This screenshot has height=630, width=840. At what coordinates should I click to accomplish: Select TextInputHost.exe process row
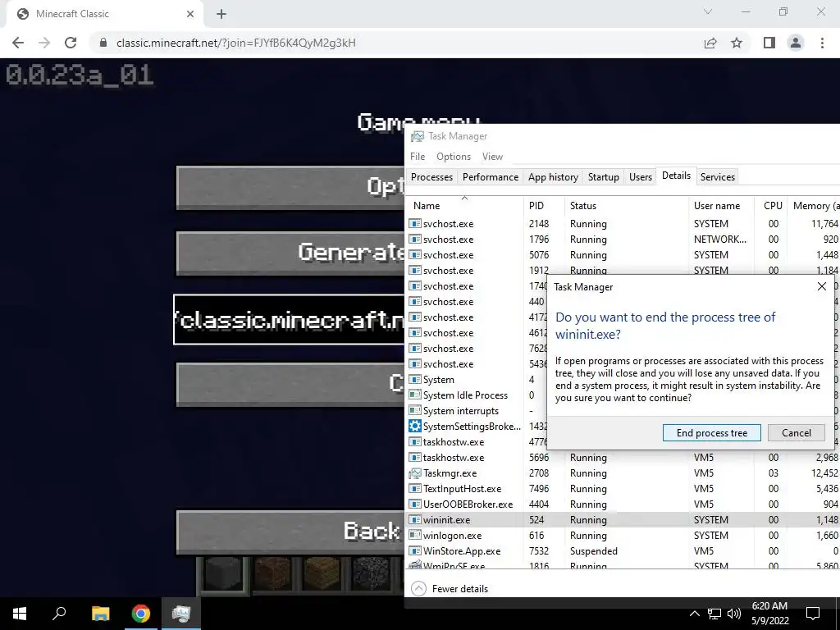(x=623, y=489)
